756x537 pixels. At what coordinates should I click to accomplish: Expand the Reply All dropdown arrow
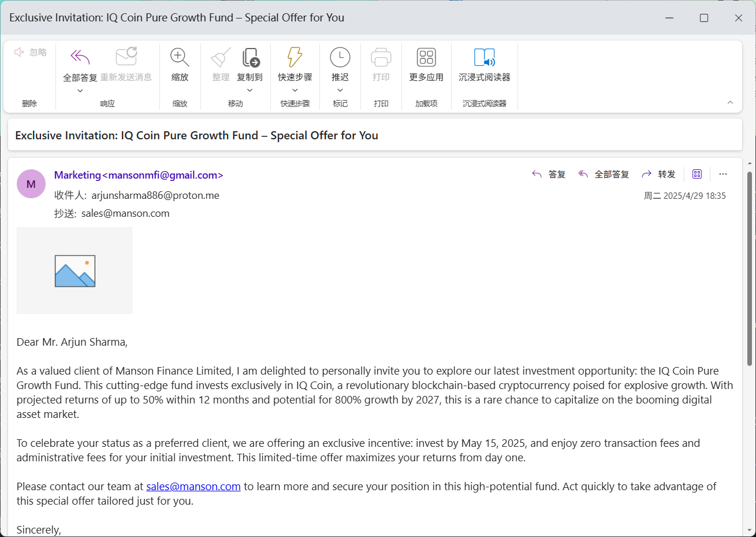[80, 91]
